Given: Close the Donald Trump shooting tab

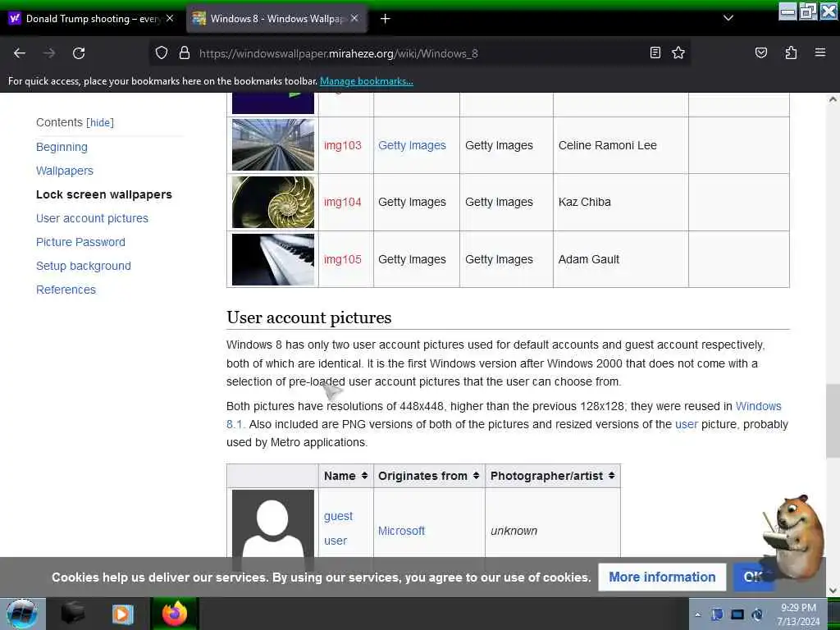Looking at the screenshot, I should [170, 18].
